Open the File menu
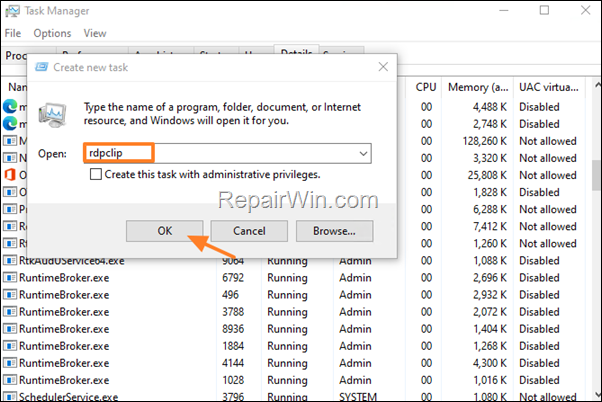 13,33
